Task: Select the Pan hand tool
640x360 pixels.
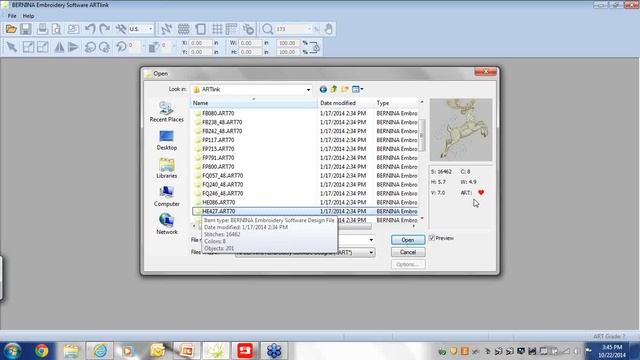Action: [329, 29]
